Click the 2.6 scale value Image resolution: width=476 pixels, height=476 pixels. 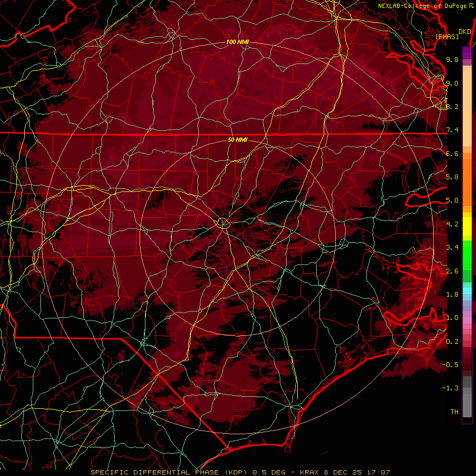coord(452,271)
